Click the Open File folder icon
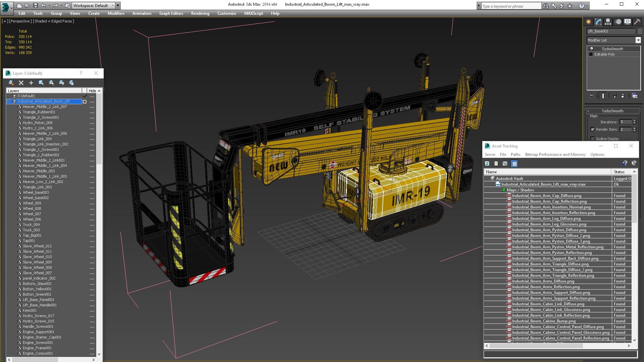This screenshot has width=644, height=362. [27, 5]
